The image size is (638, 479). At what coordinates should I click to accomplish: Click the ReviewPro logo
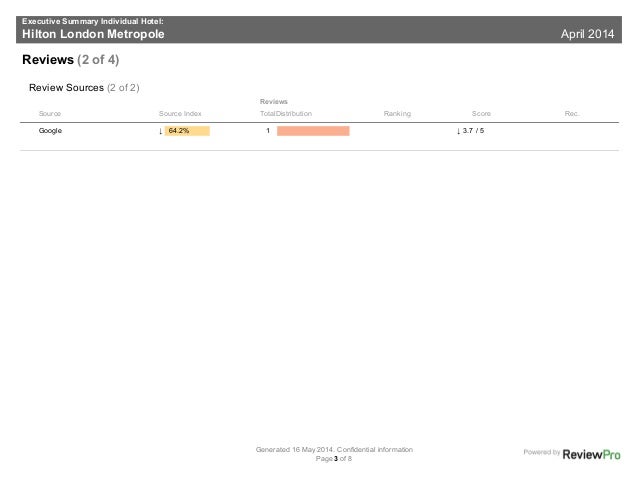(x=591, y=454)
